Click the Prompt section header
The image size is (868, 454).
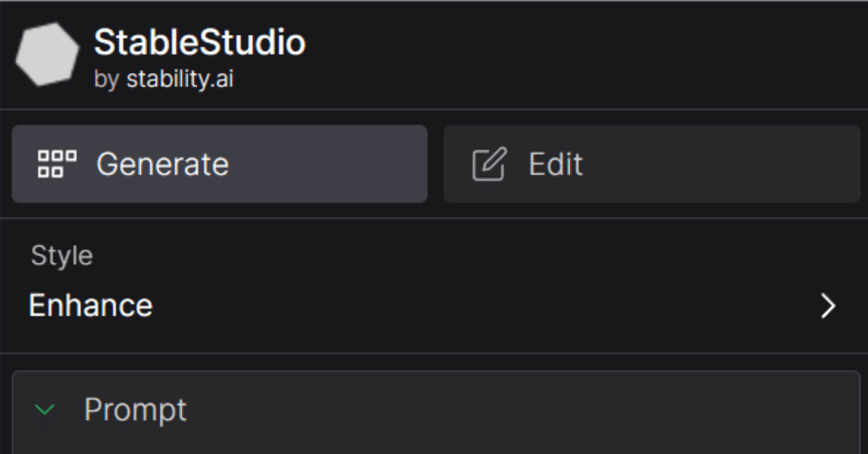point(135,409)
